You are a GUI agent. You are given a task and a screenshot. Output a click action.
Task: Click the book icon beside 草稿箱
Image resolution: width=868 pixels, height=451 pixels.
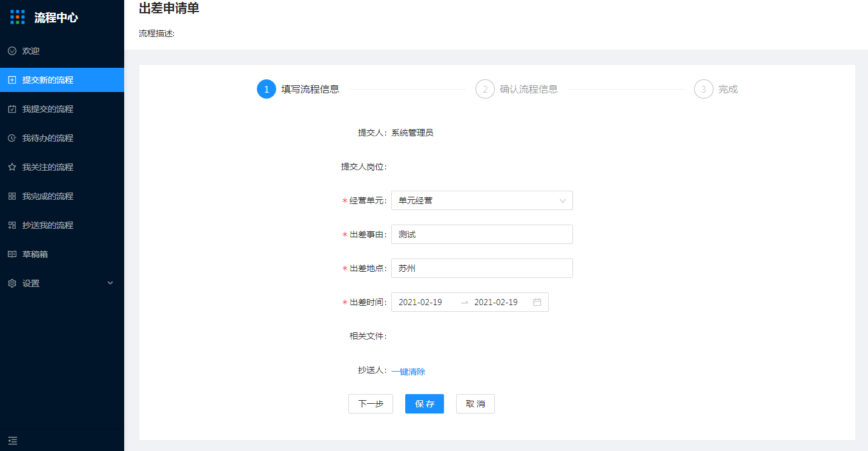(x=12, y=254)
